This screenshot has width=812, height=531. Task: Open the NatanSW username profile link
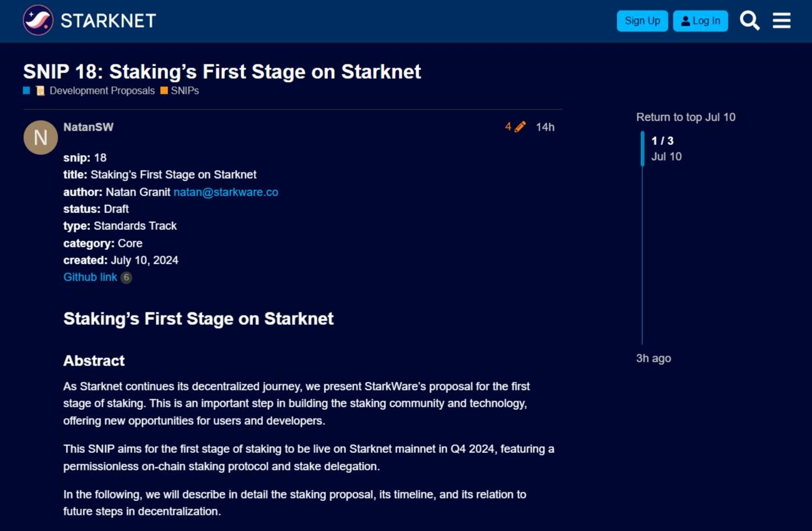(x=89, y=127)
